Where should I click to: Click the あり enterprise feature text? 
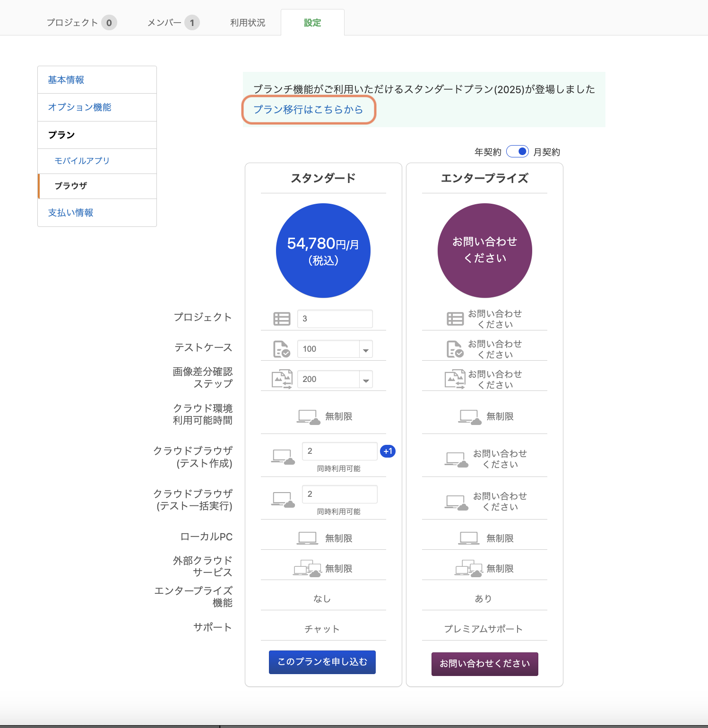[484, 599]
